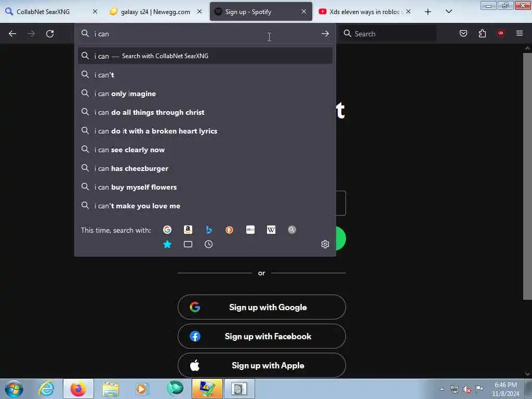
Task: Open search settings gear icon
Action: (325, 244)
